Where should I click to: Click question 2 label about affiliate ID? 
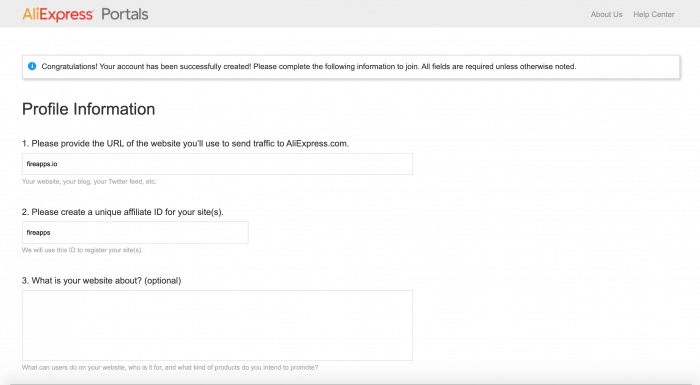123,212
